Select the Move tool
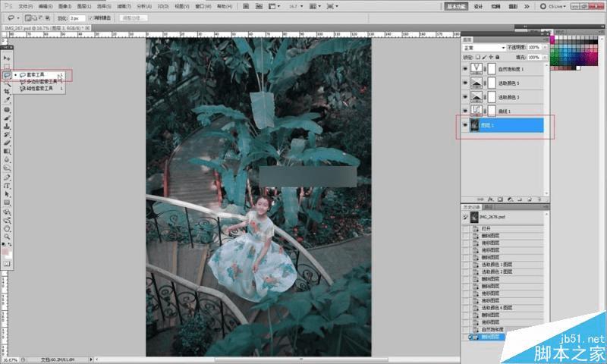Image resolution: width=607 pixels, height=364 pixels. tap(7, 58)
